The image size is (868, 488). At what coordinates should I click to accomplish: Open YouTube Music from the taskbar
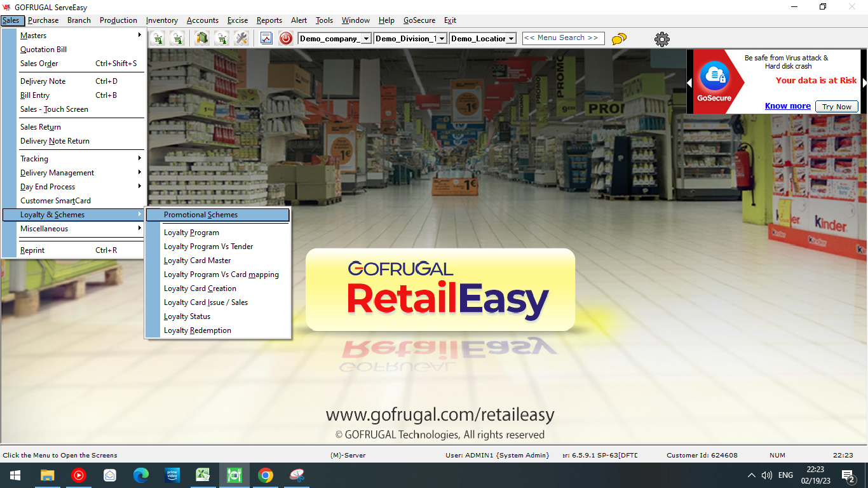(x=78, y=475)
